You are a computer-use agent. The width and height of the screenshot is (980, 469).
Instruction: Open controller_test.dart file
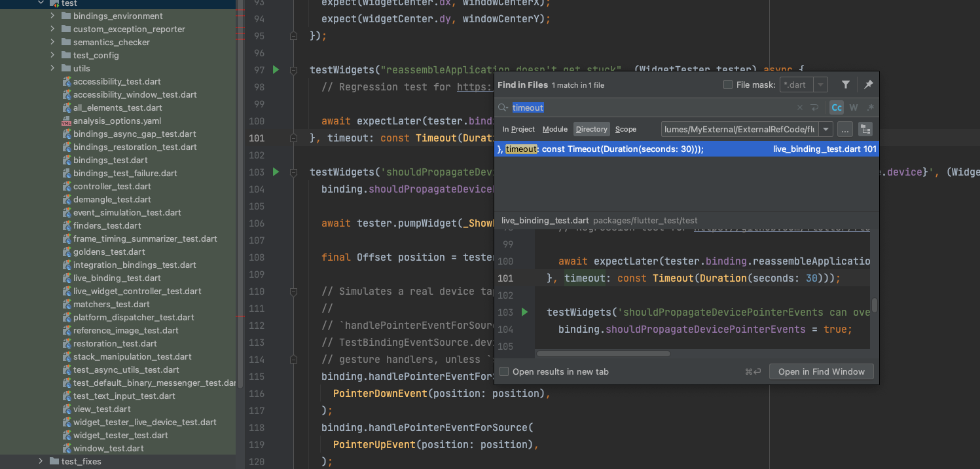[x=112, y=186]
